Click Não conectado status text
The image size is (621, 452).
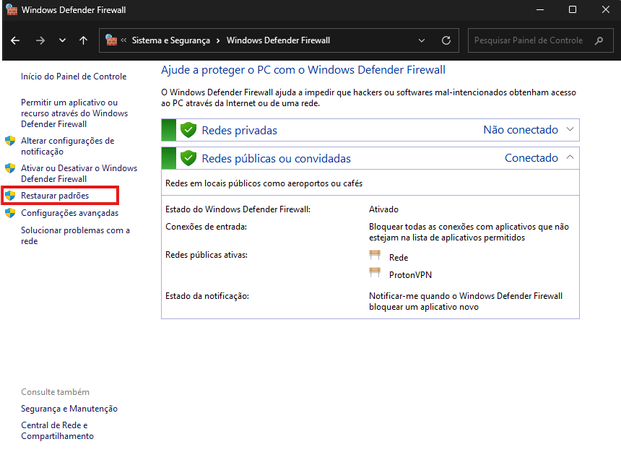(520, 130)
